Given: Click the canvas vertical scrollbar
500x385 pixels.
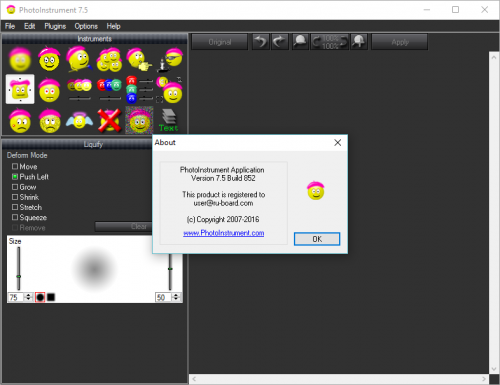Looking at the screenshot, I should [x=494, y=212].
